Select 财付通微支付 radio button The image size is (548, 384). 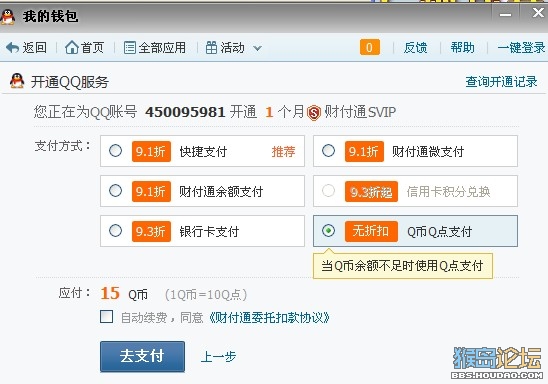328,151
